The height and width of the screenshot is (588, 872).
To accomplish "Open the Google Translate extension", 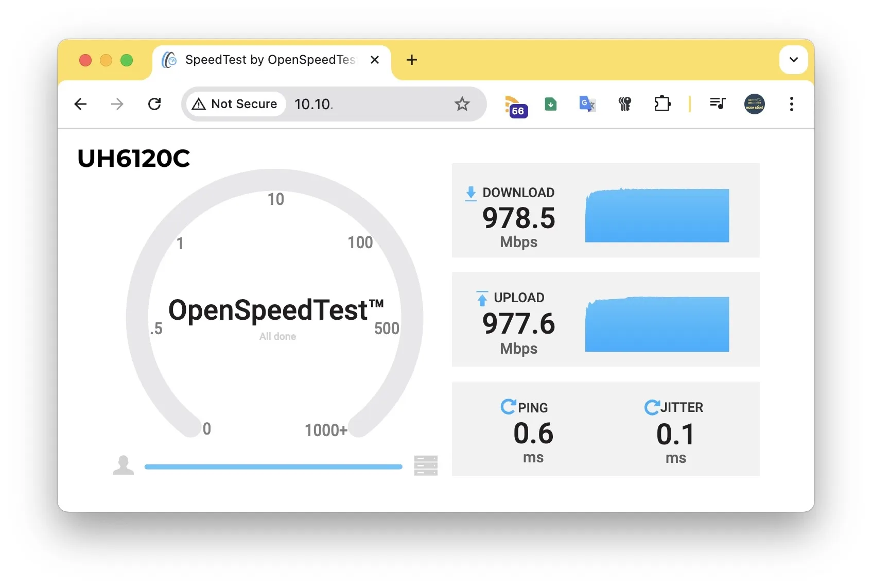I will pyautogui.click(x=587, y=104).
